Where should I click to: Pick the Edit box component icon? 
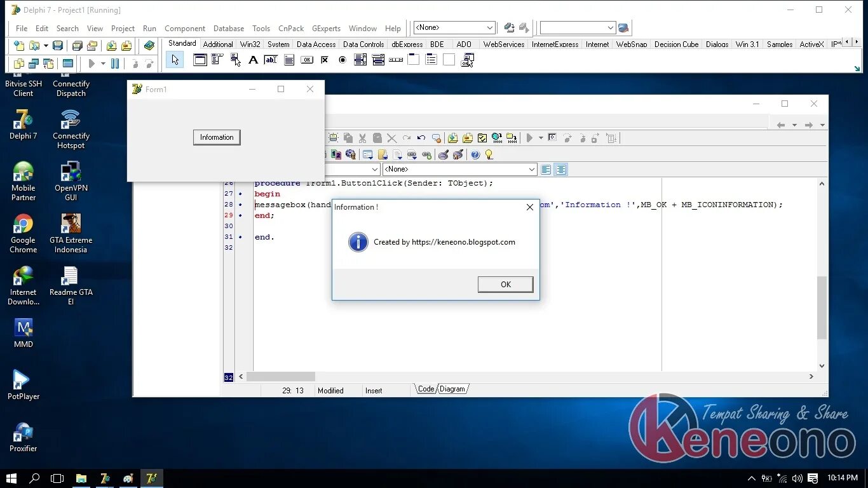tap(271, 60)
